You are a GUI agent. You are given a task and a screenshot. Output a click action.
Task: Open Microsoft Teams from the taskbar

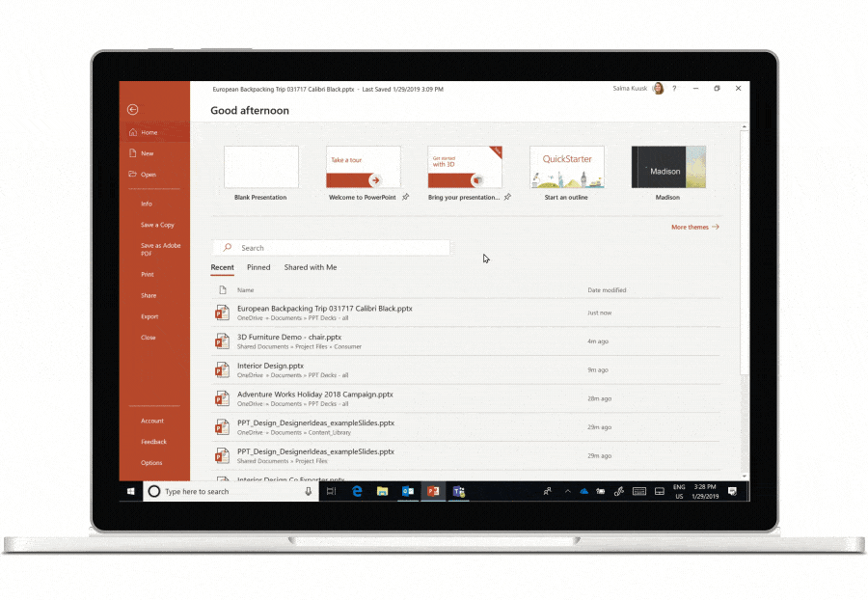click(459, 491)
